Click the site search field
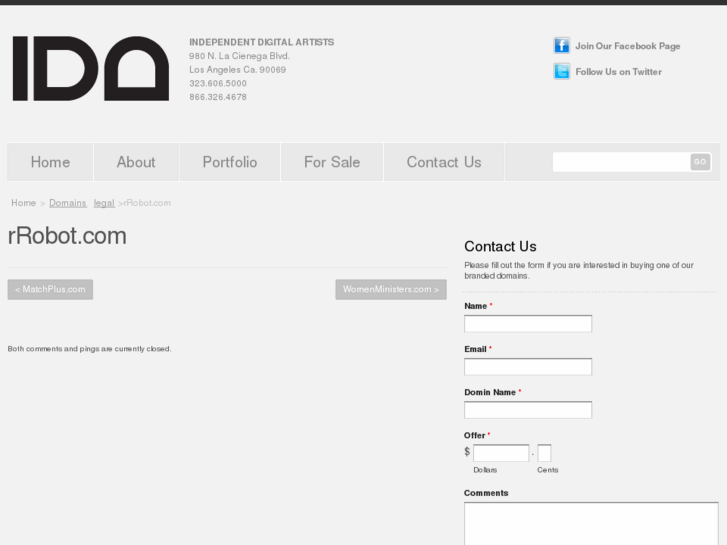Image resolution: width=727 pixels, height=545 pixels. coord(621,162)
